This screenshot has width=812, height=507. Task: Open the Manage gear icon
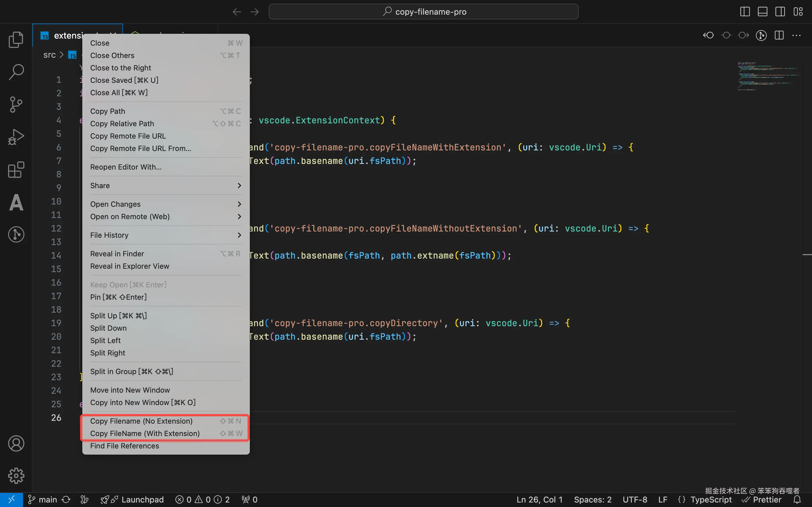[16, 475]
